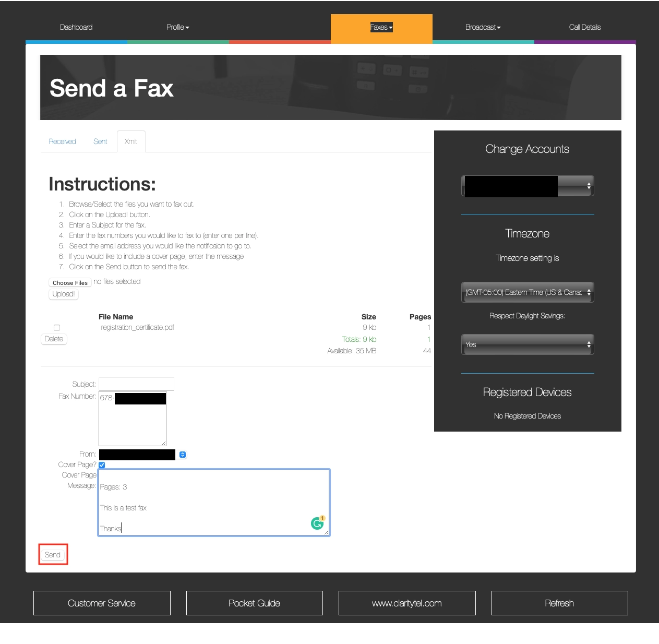The image size is (659, 644).
Task: Open the Timezone selection dropdown
Action: (528, 292)
